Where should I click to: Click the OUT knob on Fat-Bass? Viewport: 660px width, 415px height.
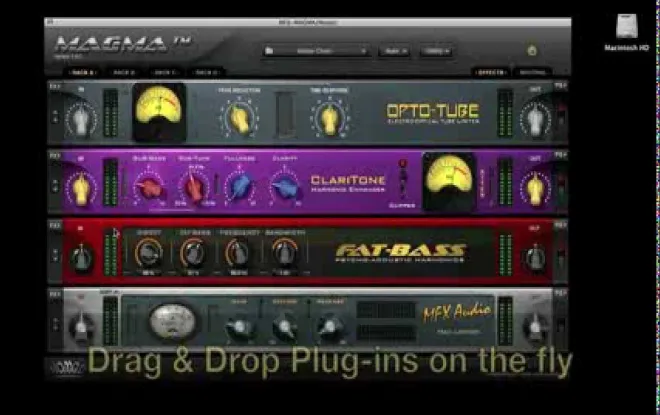point(535,257)
